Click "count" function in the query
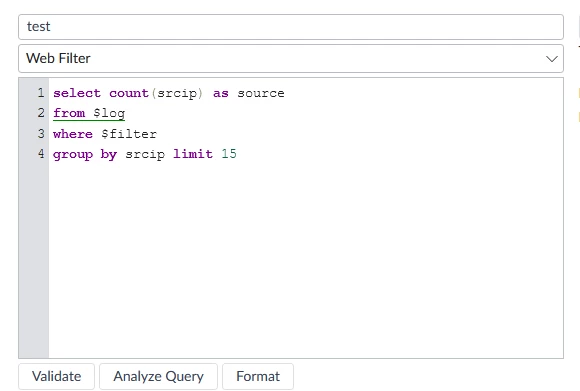Screen dimensions: 580x391 tap(129, 93)
